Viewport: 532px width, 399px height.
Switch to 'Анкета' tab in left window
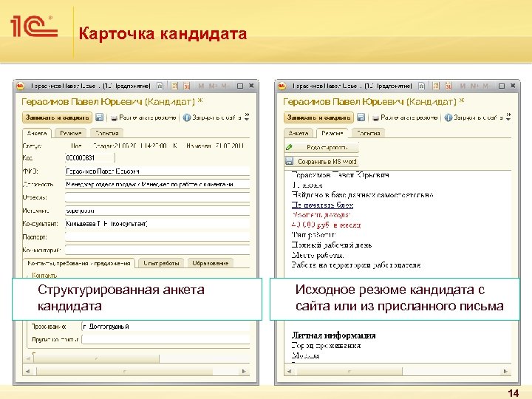(37, 133)
